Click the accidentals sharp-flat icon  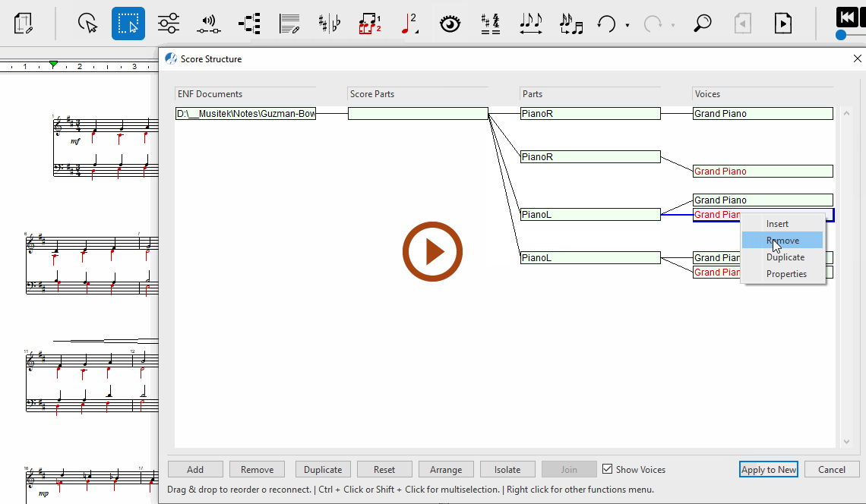(329, 24)
